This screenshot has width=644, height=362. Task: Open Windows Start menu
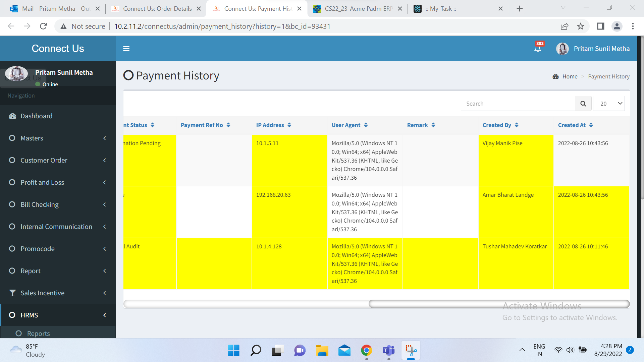coord(233,351)
